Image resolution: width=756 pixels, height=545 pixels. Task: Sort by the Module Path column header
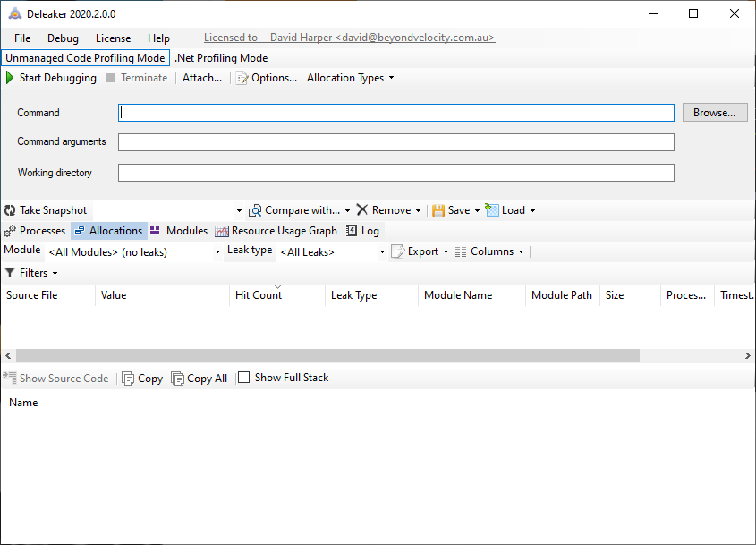[x=563, y=295]
